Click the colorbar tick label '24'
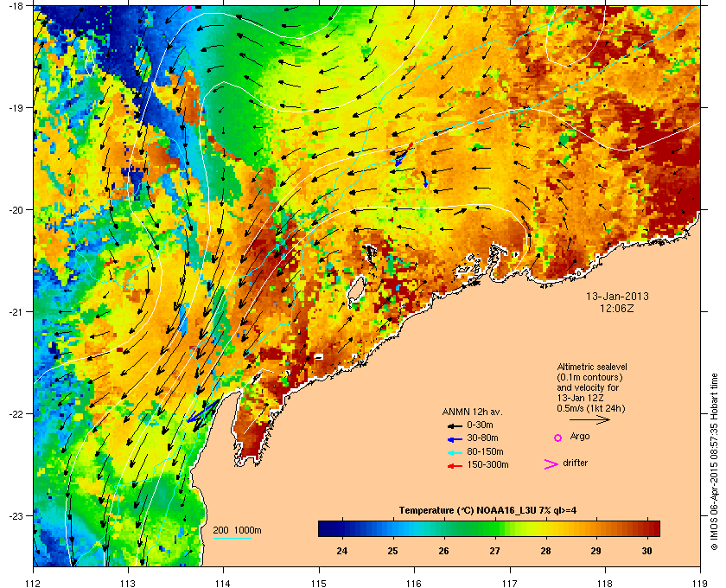This screenshot has height=588, width=726. [x=341, y=551]
